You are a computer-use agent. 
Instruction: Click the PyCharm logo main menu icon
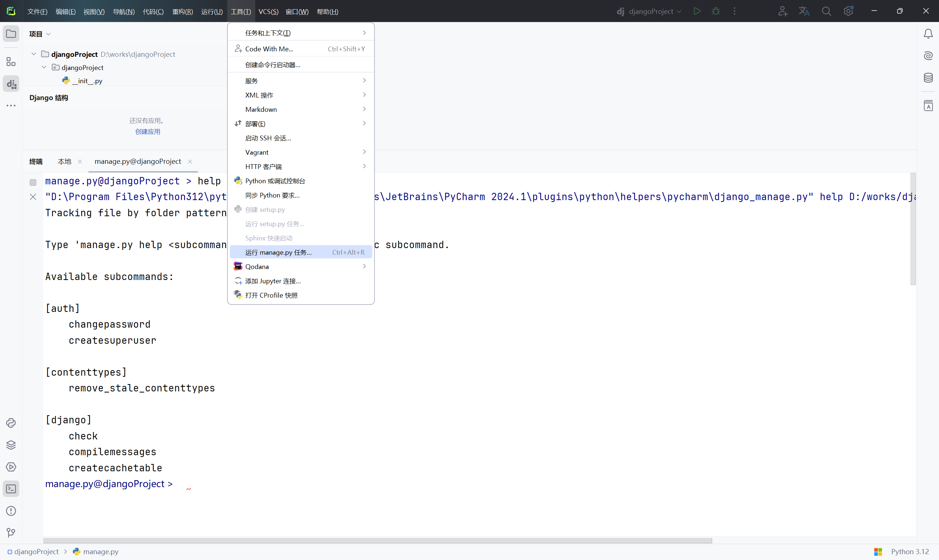(11, 11)
